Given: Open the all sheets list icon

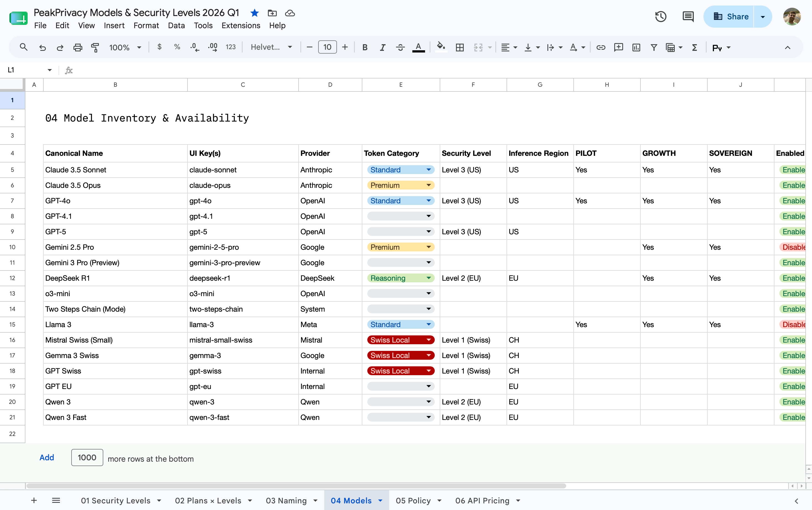Looking at the screenshot, I should coord(56,500).
